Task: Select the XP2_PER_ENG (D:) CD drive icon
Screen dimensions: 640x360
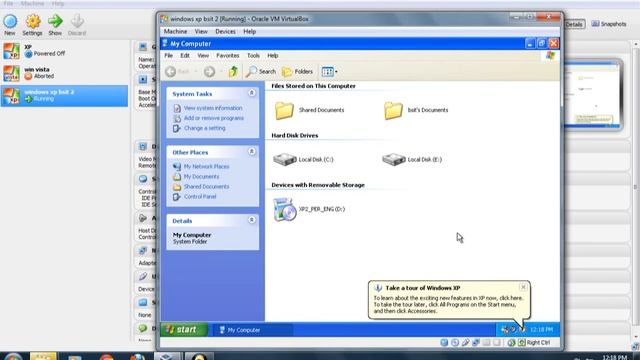Action: pyautogui.click(x=284, y=209)
